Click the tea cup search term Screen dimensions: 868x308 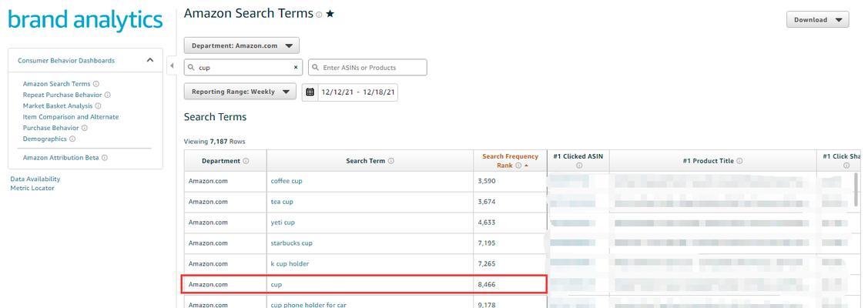click(282, 202)
